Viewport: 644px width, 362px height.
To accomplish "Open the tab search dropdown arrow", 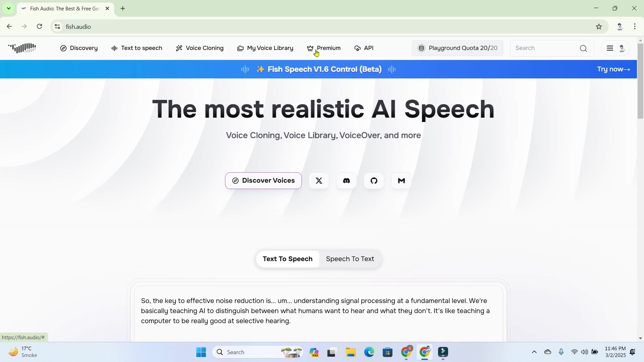I will pyautogui.click(x=9, y=8).
